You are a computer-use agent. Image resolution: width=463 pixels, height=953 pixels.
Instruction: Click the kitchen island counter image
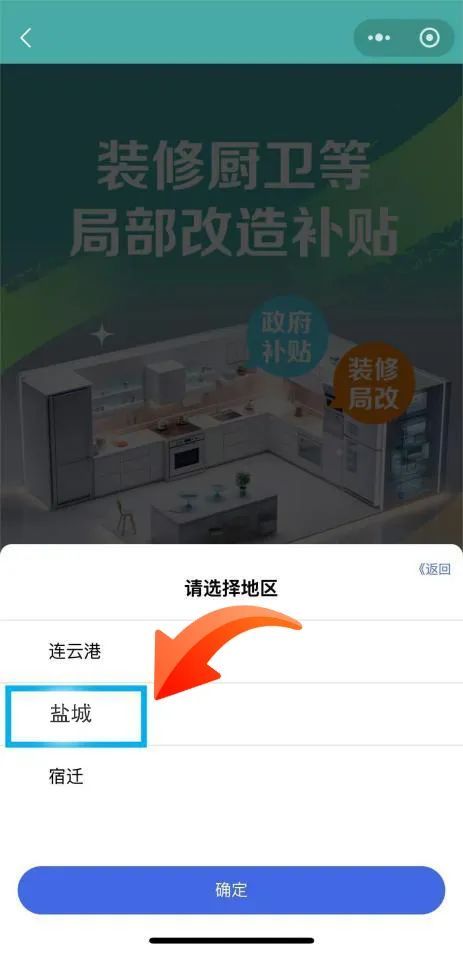(214, 517)
